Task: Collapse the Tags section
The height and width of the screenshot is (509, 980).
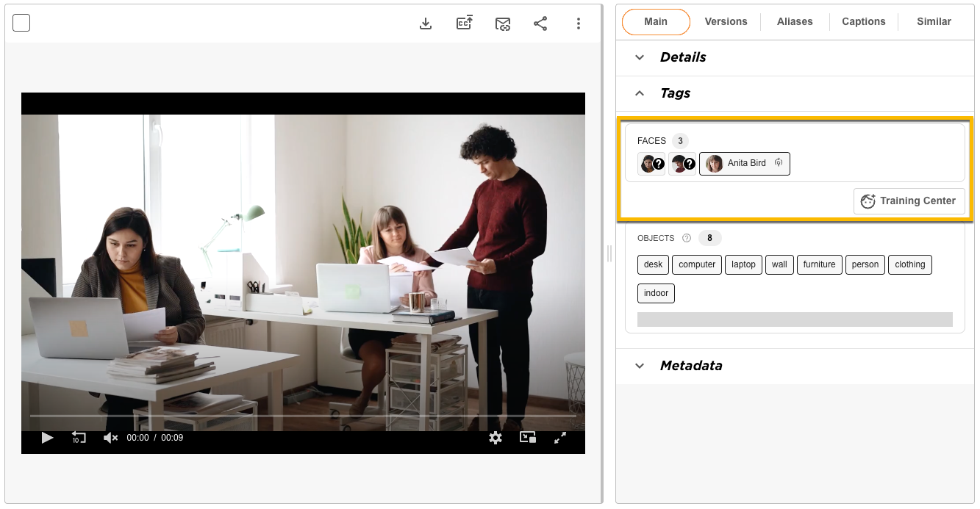Action: [795, 93]
